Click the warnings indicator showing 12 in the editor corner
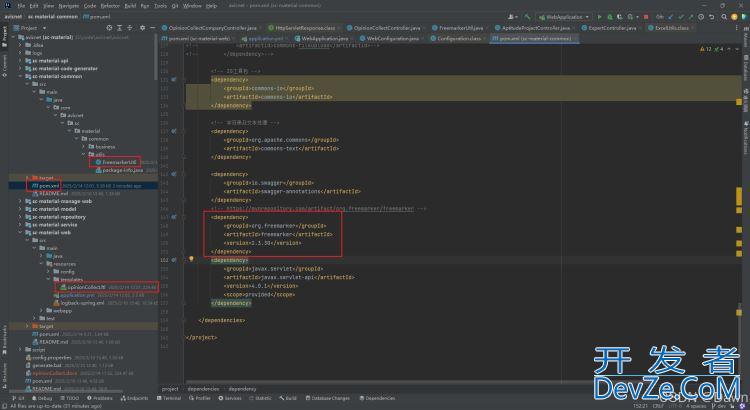Screen dimensions: 750x410 tap(706, 49)
